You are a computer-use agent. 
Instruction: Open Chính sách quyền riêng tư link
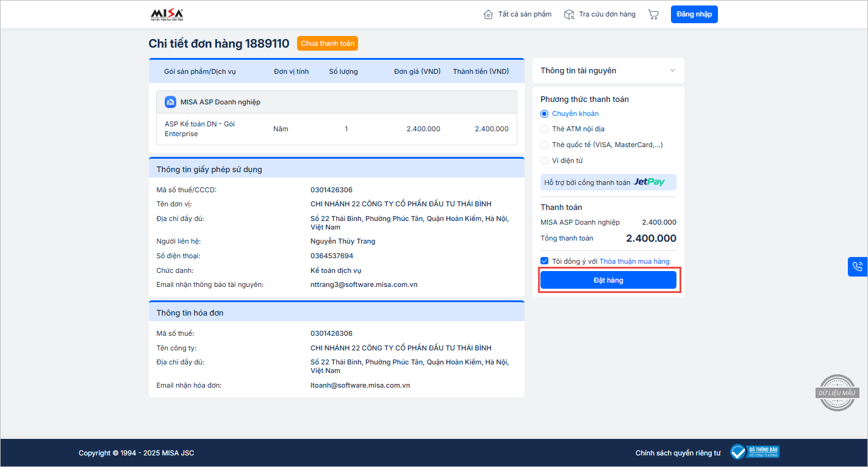coord(678,453)
